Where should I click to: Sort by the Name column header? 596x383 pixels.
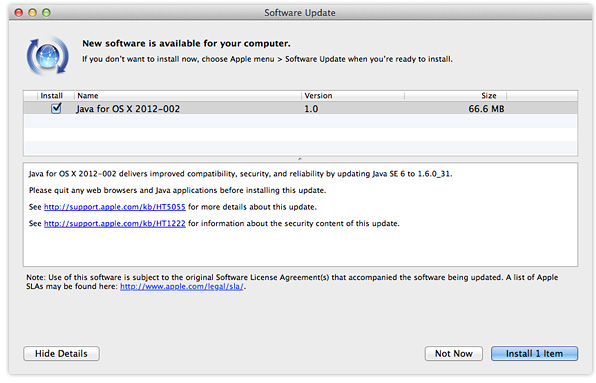pyautogui.click(x=188, y=96)
